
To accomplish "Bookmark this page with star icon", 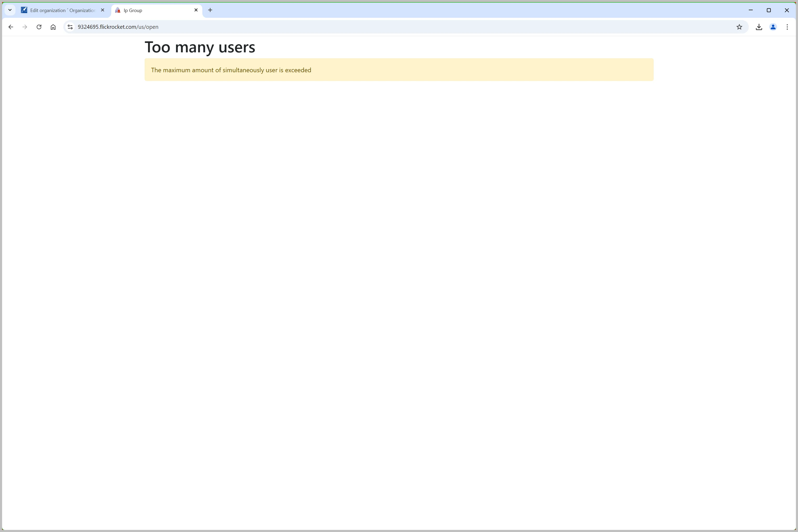I will point(739,27).
